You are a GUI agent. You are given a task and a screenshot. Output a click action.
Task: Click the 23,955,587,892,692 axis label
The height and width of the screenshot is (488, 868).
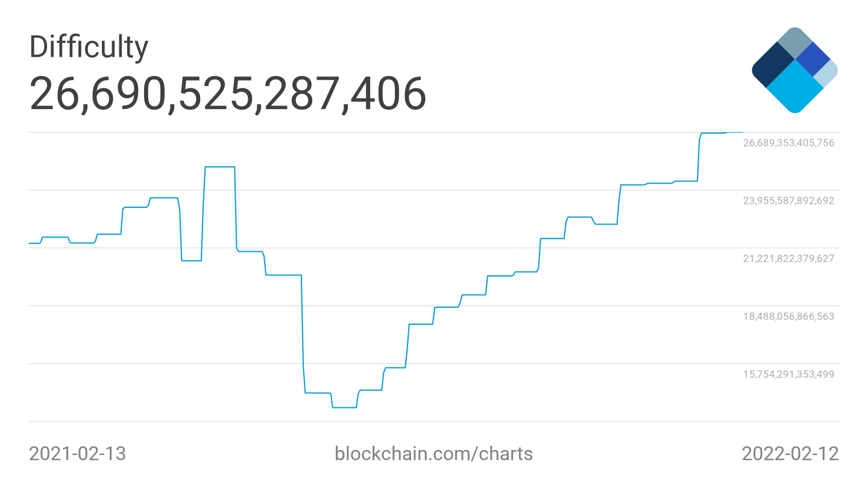(788, 201)
